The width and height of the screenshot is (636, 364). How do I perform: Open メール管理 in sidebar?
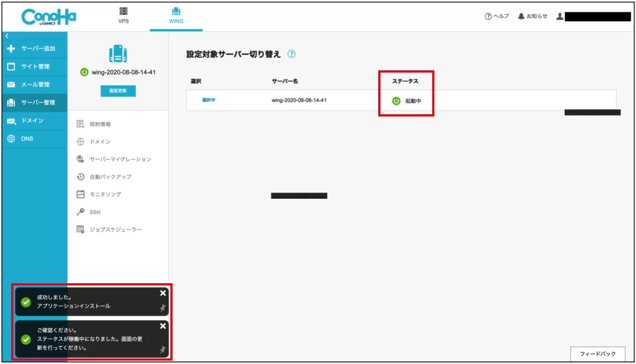coord(34,84)
